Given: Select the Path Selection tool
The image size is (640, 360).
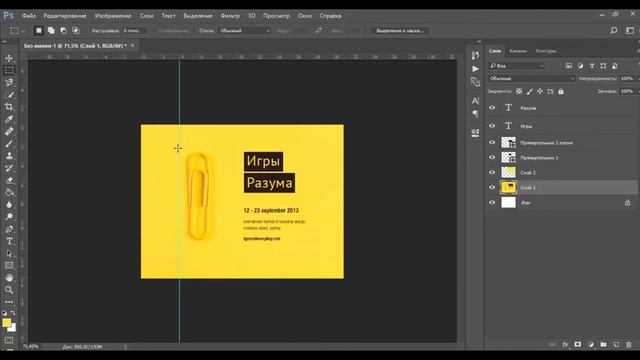Looking at the screenshot, I should tap(9, 253).
